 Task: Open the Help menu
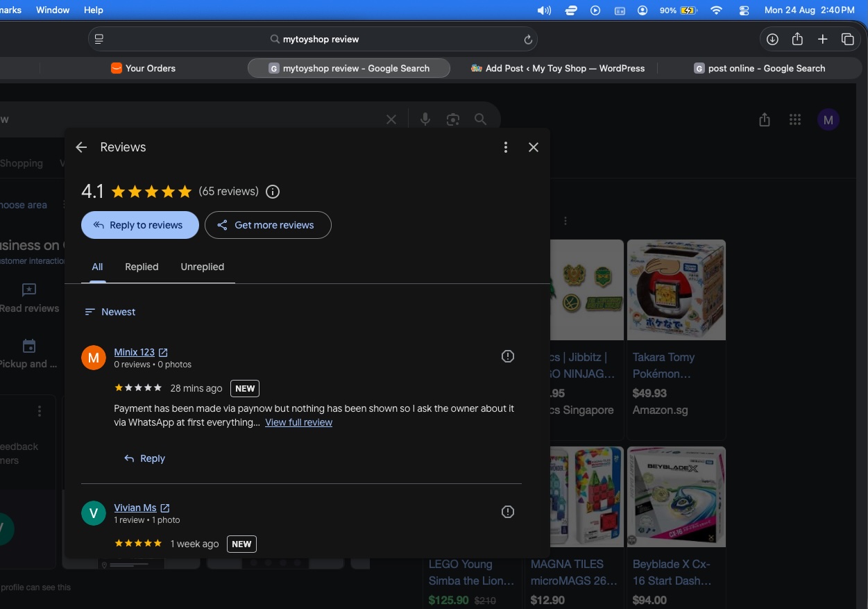click(x=93, y=10)
